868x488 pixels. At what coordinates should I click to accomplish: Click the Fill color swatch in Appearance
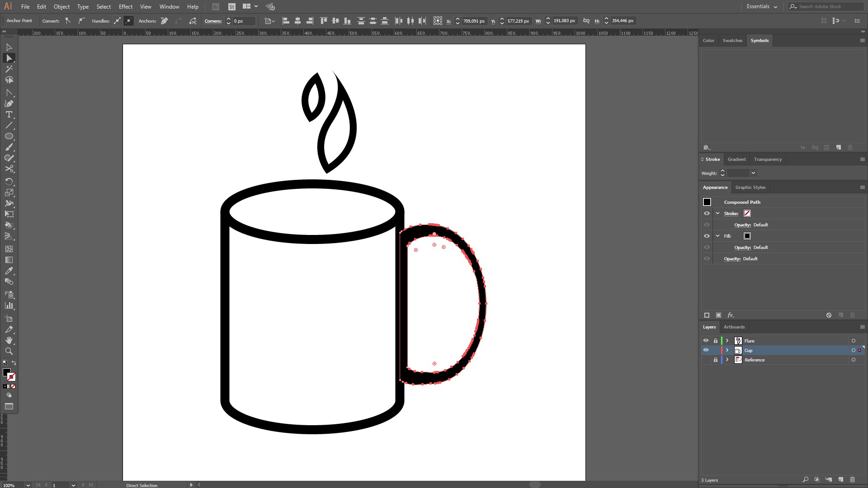pyautogui.click(x=747, y=236)
